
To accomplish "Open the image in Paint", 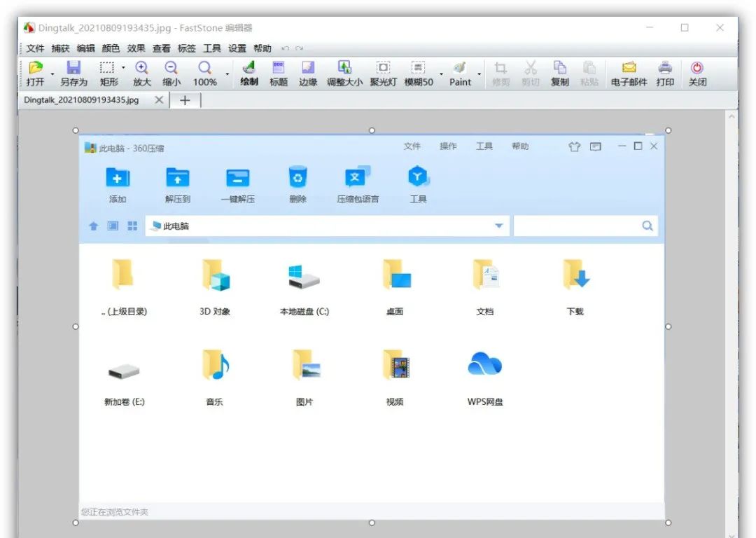I will tap(460, 74).
